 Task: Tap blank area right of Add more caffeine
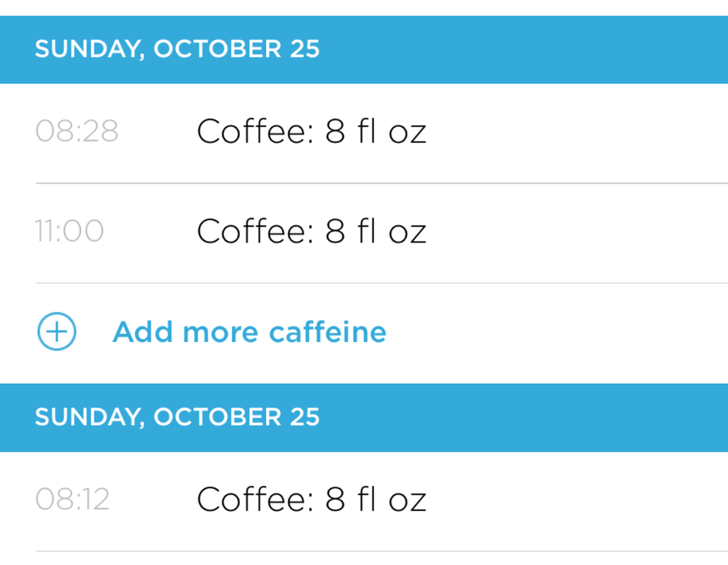pyautogui.click(x=566, y=332)
